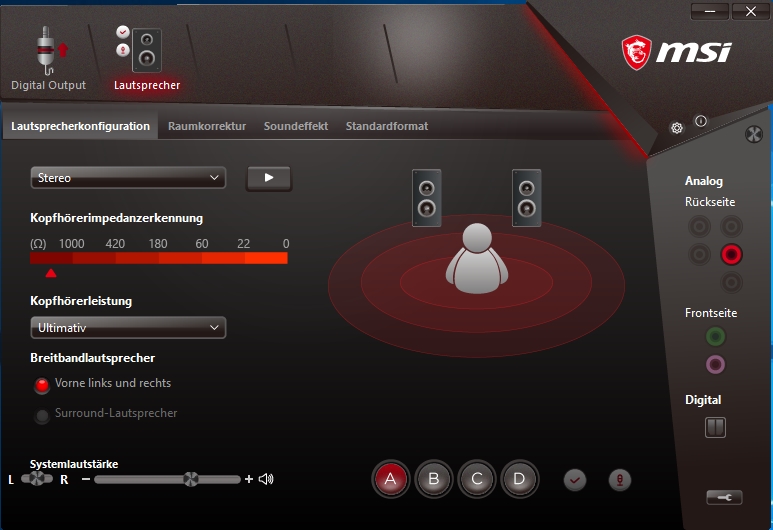Select the Lautsprecher speaker device icon

tap(147, 50)
